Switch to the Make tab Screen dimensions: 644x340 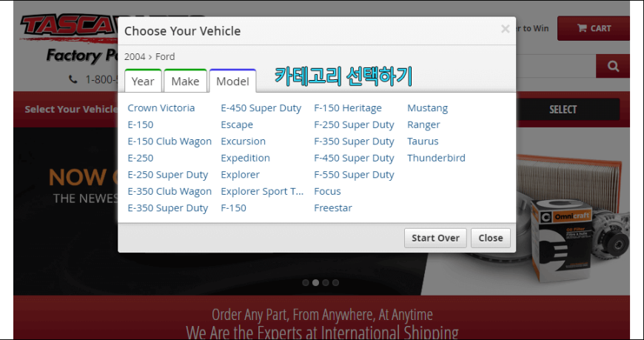click(185, 81)
